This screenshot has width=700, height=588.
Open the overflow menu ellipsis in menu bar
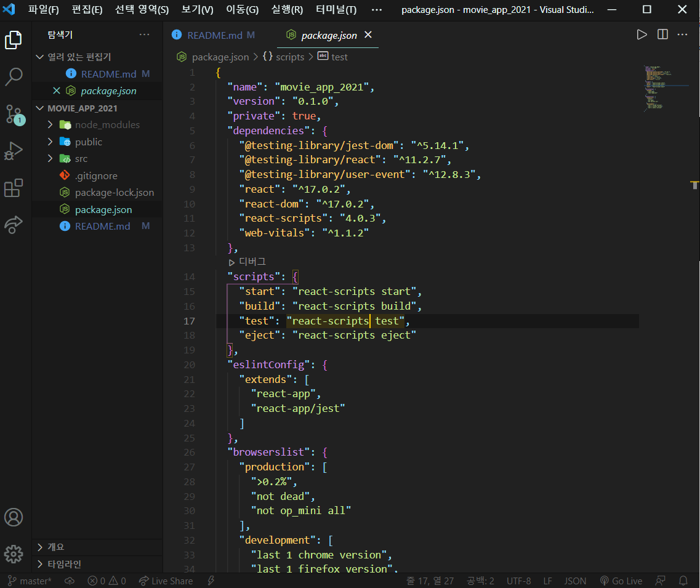377,9
